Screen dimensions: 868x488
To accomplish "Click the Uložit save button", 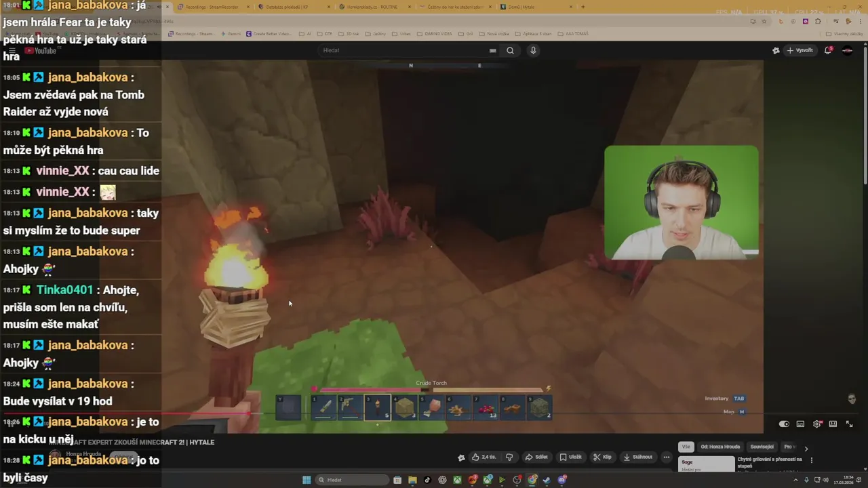I will point(570,457).
